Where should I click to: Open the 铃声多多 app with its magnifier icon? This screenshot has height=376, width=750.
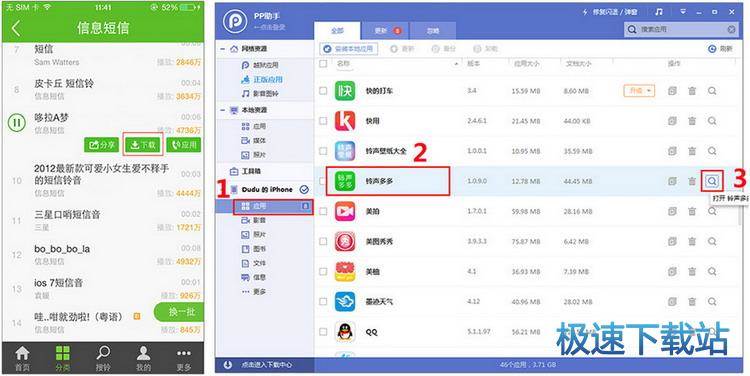pyautogui.click(x=712, y=181)
